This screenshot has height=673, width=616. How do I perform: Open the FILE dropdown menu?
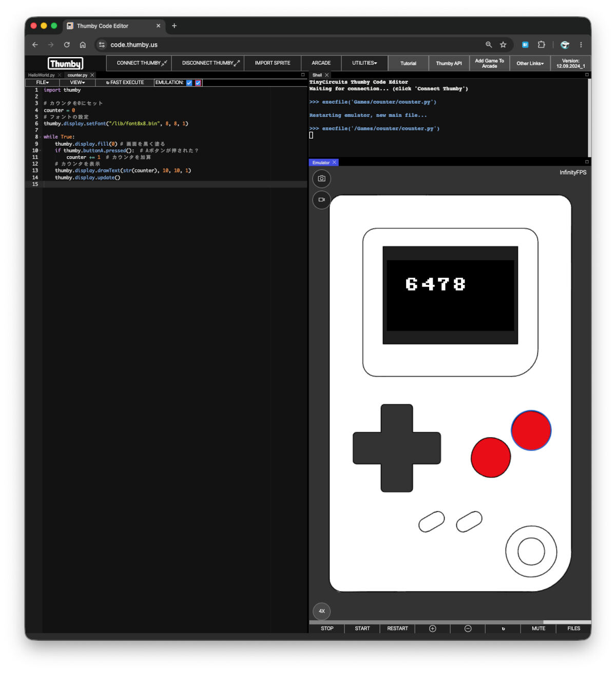click(x=43, y=82)
